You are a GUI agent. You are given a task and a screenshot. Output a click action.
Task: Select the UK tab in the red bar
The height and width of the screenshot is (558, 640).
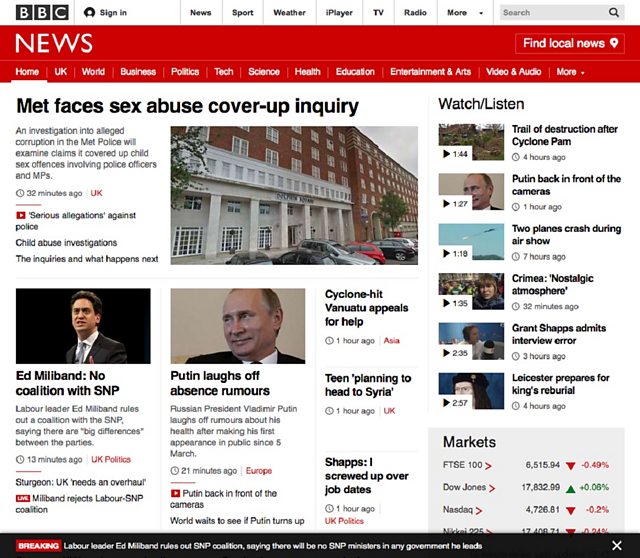click(x=60, y=72)
